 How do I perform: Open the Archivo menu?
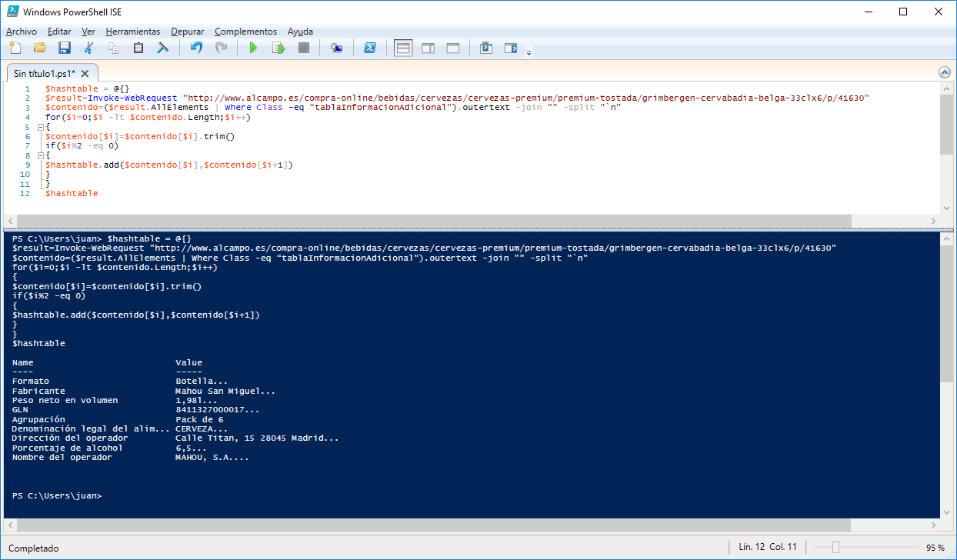[x=22, y=32]
